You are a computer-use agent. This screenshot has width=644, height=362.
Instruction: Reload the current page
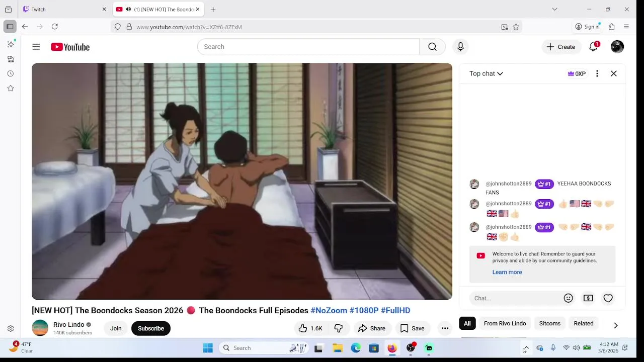55,27
